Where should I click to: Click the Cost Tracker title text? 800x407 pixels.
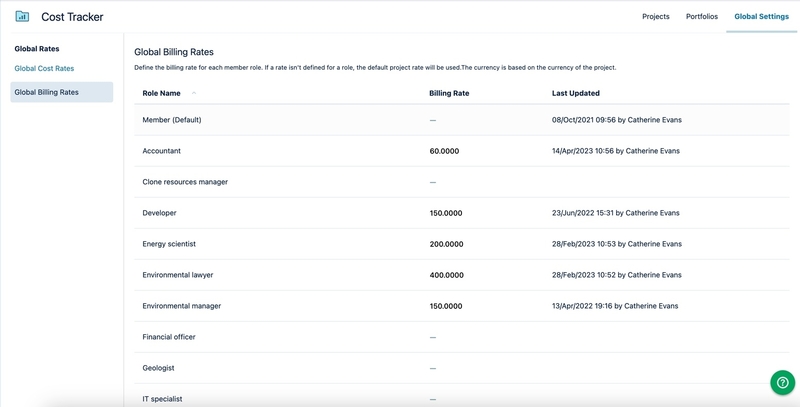pos(72,17)
